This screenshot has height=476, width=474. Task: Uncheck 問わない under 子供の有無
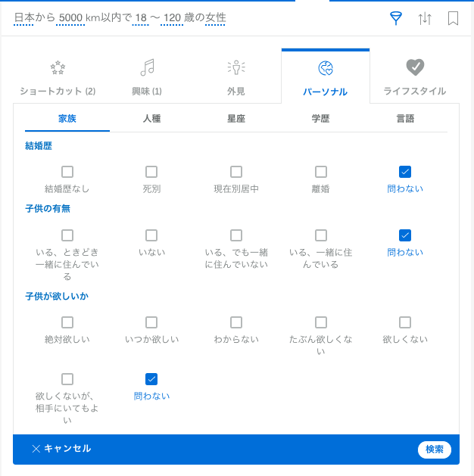pos(405,235)
